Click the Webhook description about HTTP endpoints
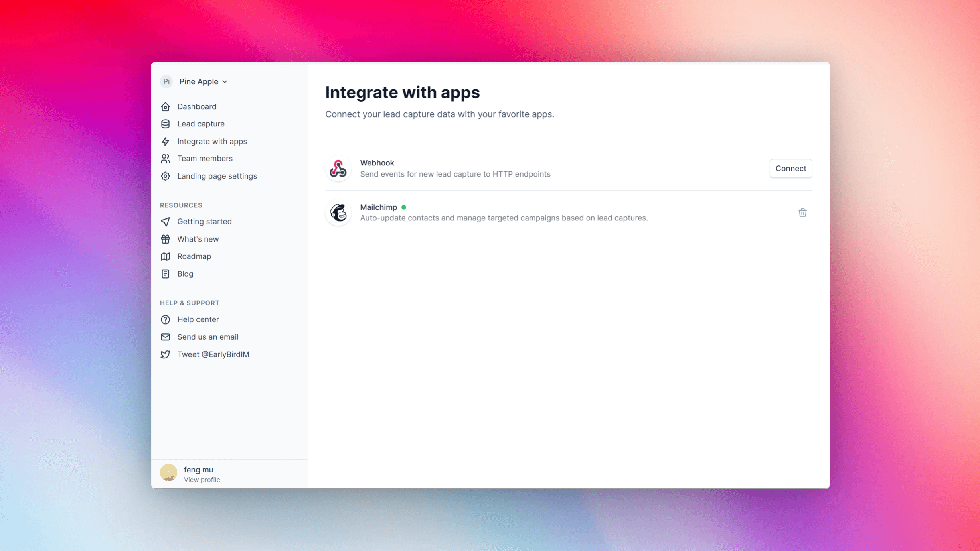This screenshot has height=551, width=980. point(455,174)
